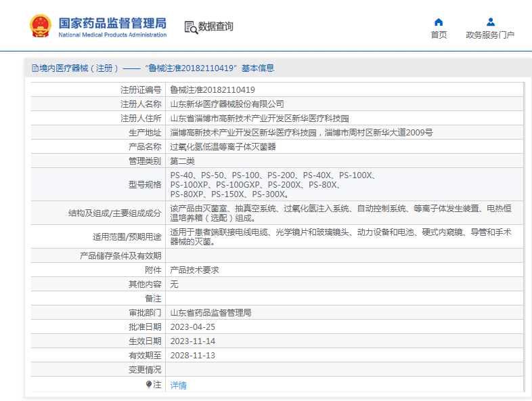The height and width of the screenshot is (401, 532).
Task: Open the 详情 details link
Action: (x=178, y=385)
